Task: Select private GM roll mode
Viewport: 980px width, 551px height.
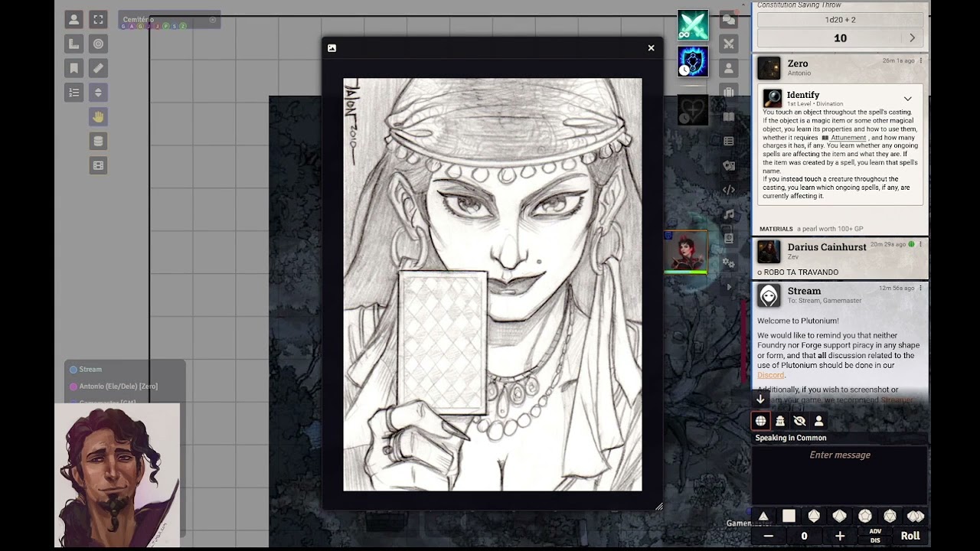Action: pos(780,421)
